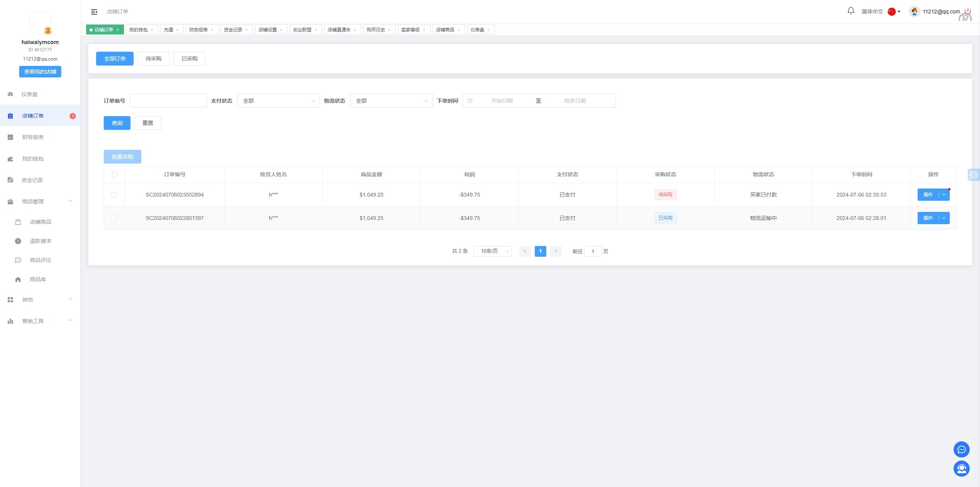Click the settings gear on right edge

pos(973,175)
